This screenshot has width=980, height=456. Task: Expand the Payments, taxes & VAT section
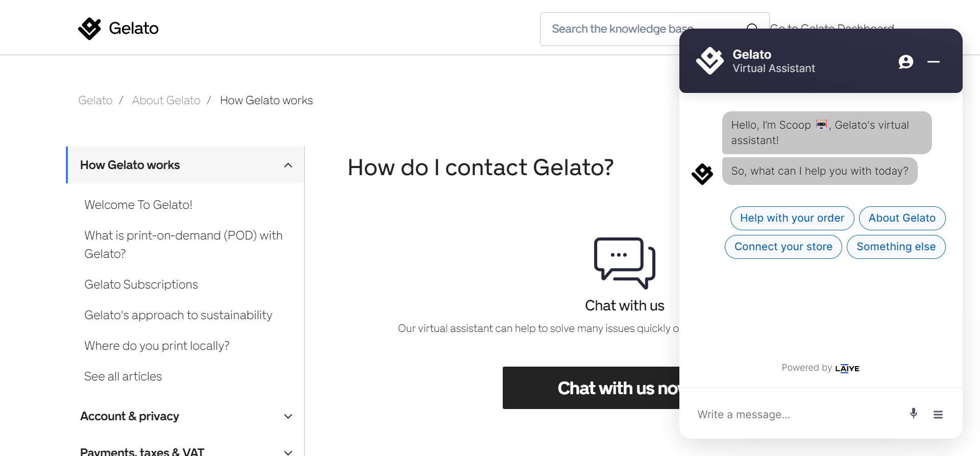tap(288, 451)
